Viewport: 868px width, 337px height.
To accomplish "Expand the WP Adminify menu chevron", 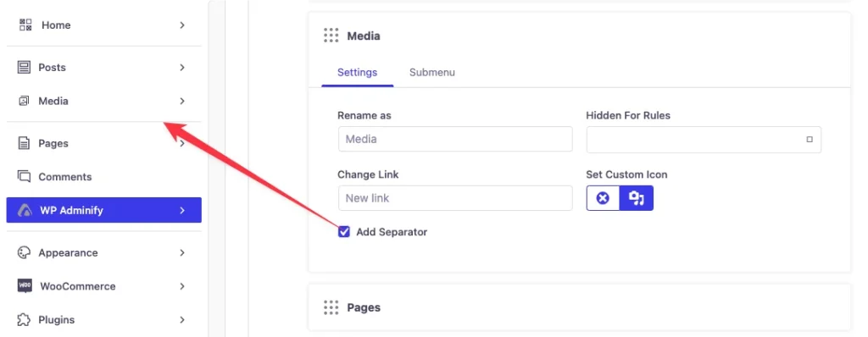I will 182,211.
